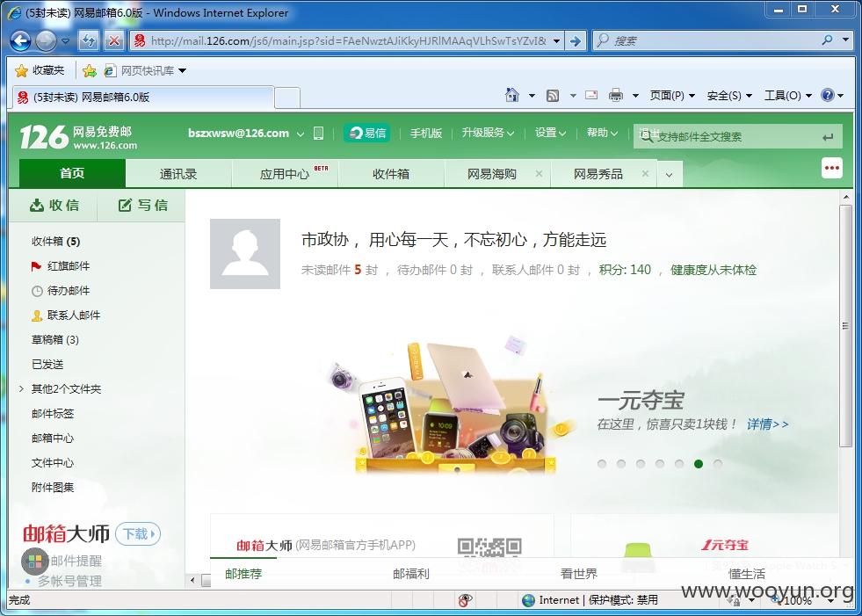Select the first banner carousel dot
862x616 pixels.
(x=602, y=464)
